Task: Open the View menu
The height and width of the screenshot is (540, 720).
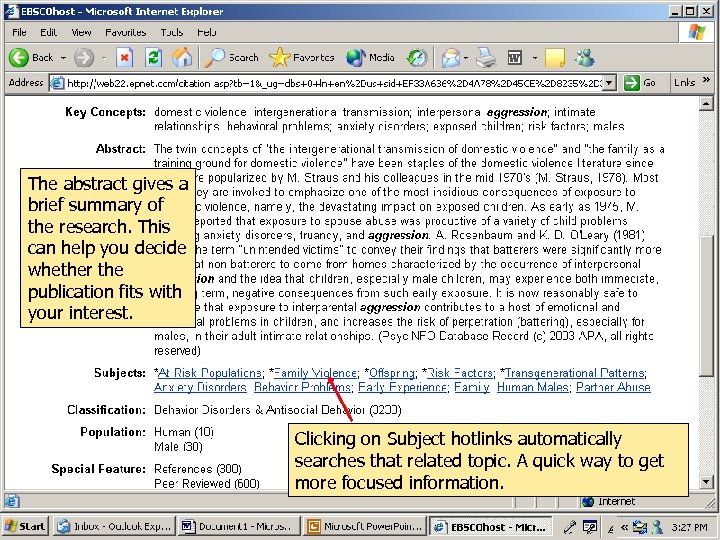Action: click(81, 32)
